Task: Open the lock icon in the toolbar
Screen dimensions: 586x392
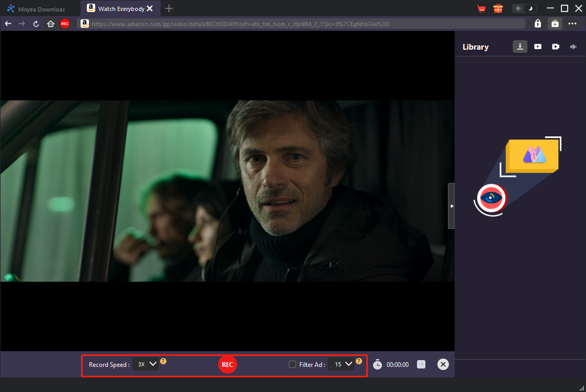Action: click(537, 24)
